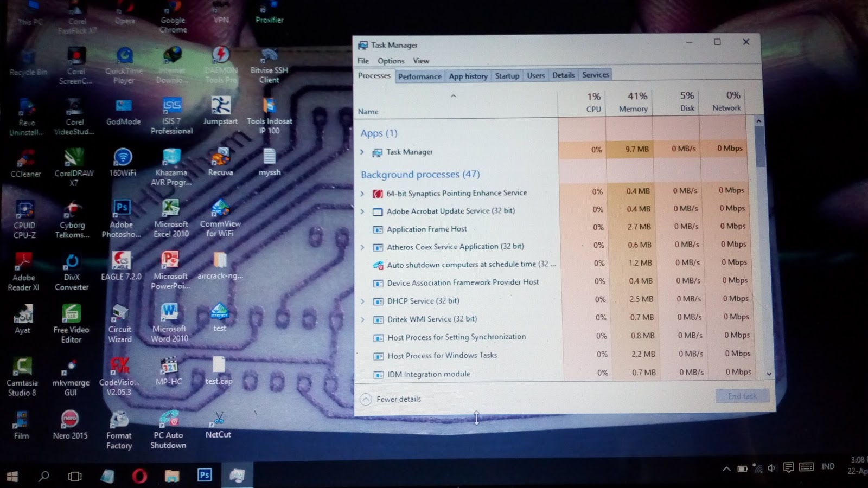Show hidden system tray icons
The height and width of the screenshot is (488, 868).
[726, 469]
